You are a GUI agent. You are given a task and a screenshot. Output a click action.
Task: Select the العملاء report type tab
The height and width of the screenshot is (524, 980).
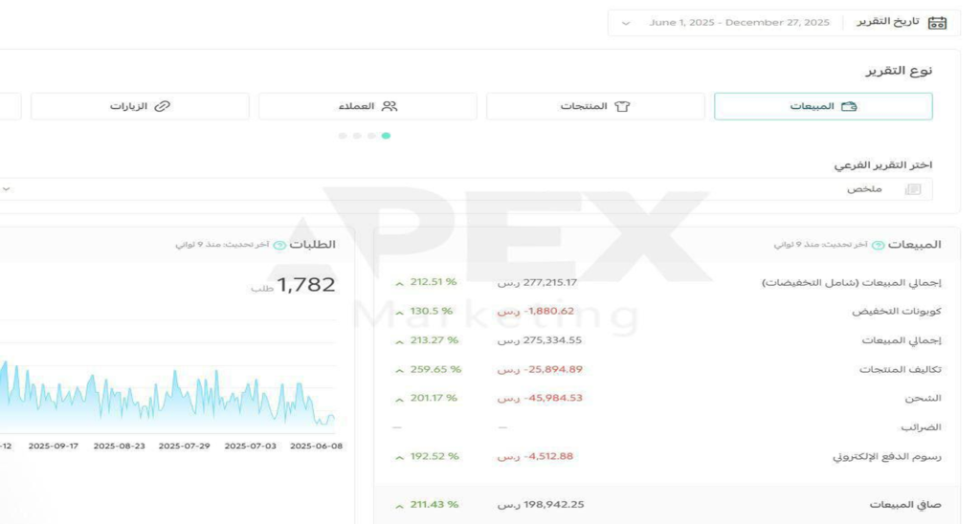367,106
